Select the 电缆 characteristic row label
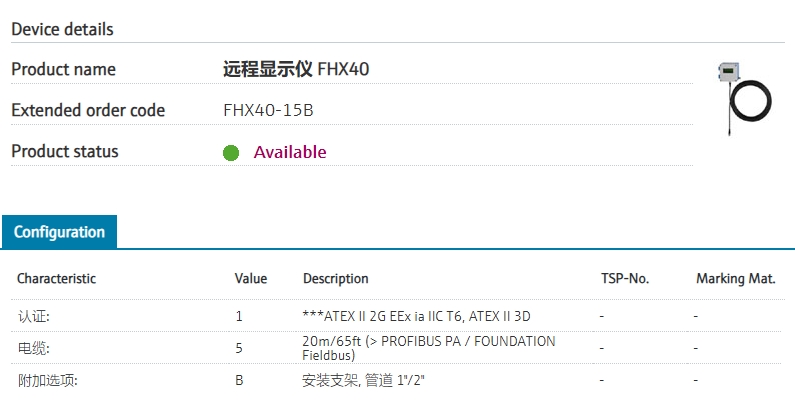Viewport: 795px width, 404px height. 34,348
